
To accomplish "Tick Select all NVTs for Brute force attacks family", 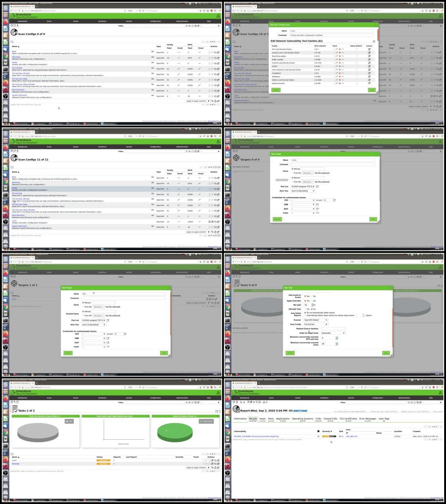I will coord(356,56).
